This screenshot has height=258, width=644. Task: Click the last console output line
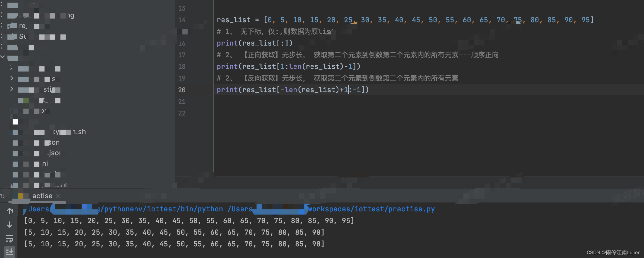(174, 244)
